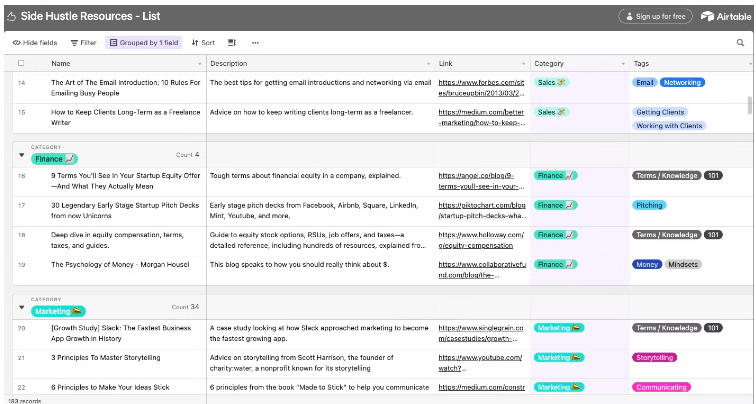756x404 pixels.
Task: Open the forbes.com link in row 14
Action: 481,88
